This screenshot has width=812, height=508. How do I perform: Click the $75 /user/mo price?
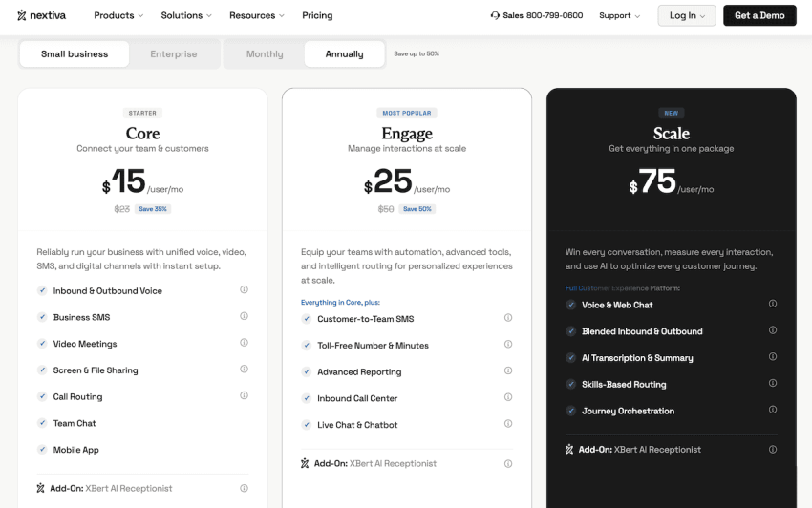click(x=672, y=181)
